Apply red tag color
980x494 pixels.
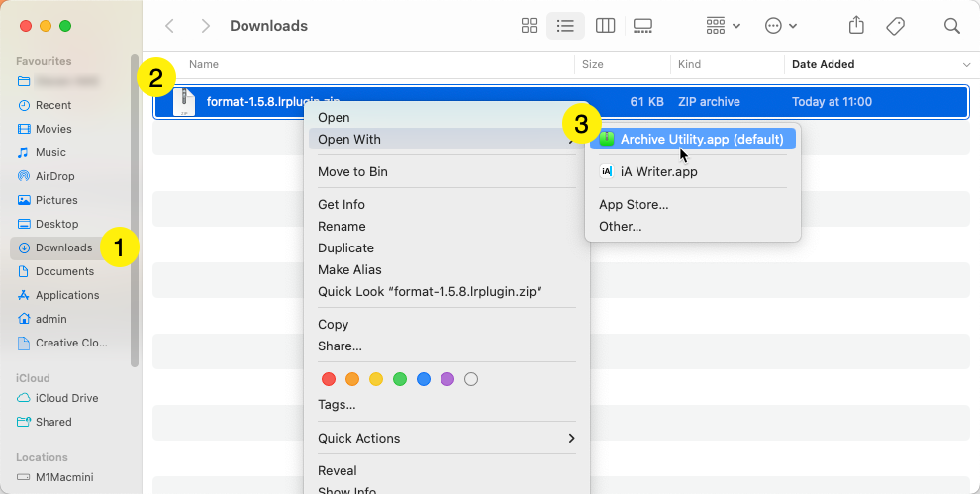coord(328,379)
